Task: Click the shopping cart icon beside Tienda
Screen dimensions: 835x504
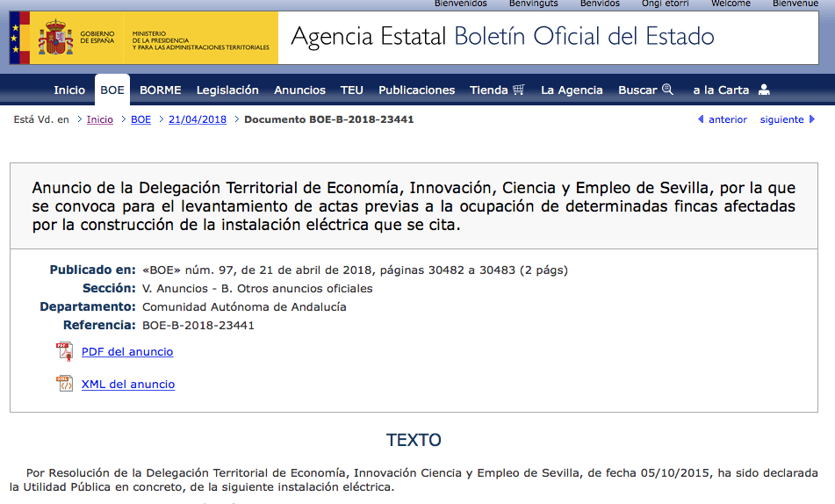Action: [519, 90]
